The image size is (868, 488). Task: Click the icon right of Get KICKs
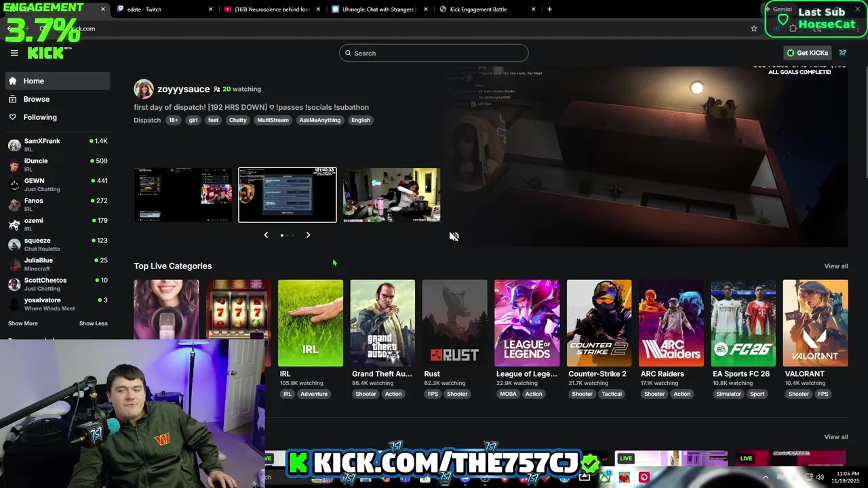[x=842, y=53]
